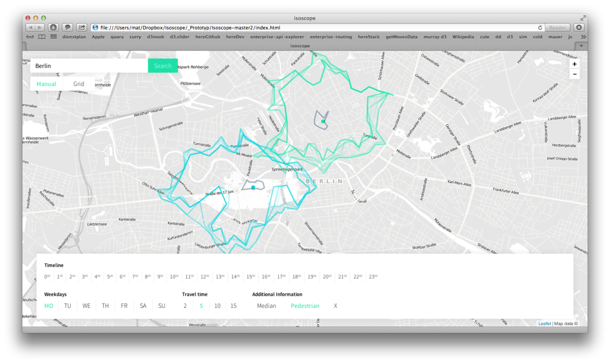Open the Apple bookmark

(x=98, y=37)
